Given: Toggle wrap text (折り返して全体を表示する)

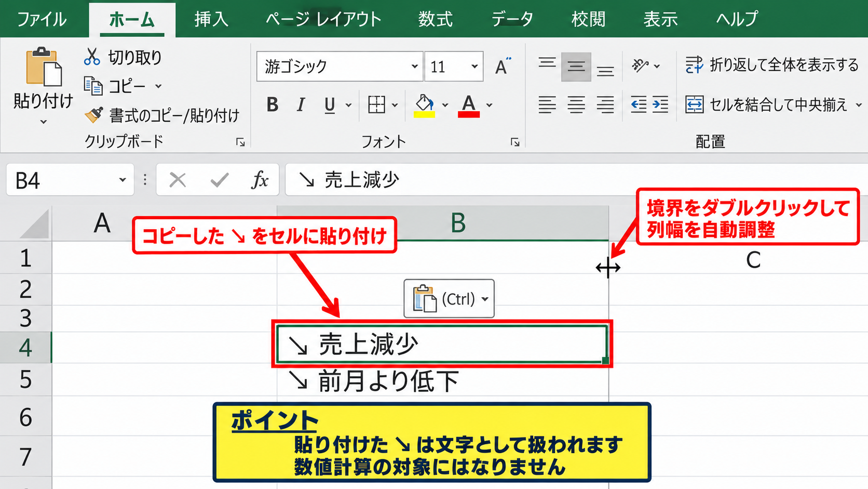Looking at the screenshot, I should coord(772,65).
